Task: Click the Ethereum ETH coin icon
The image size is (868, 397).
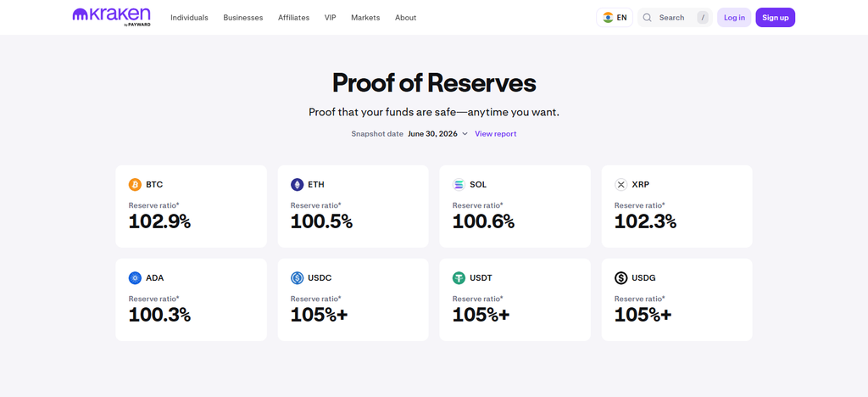Action: (298, 184)
